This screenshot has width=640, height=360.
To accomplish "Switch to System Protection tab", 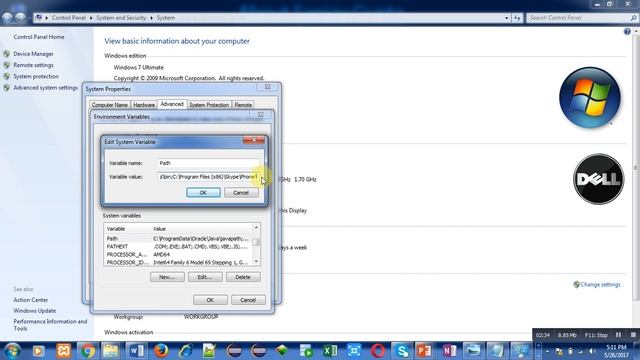I will point(209,105).
